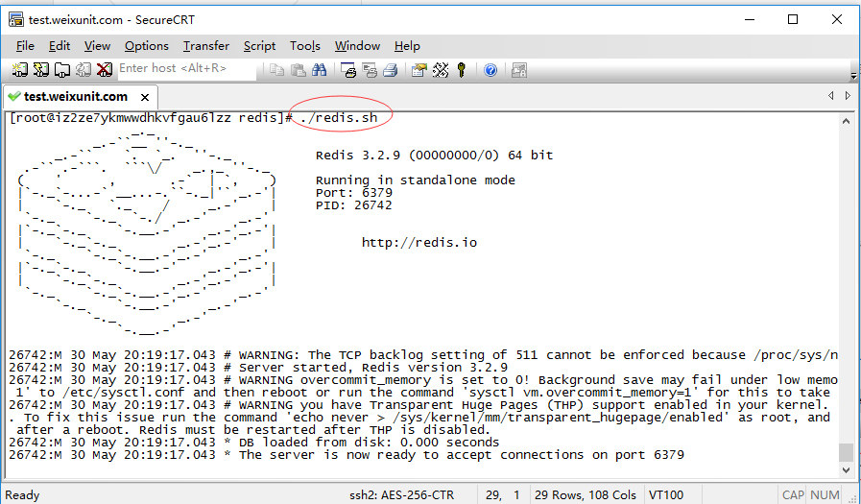The height and width of the screenshot is (504, 861).
Task: Click the Print printer icon
Action: 391,70
